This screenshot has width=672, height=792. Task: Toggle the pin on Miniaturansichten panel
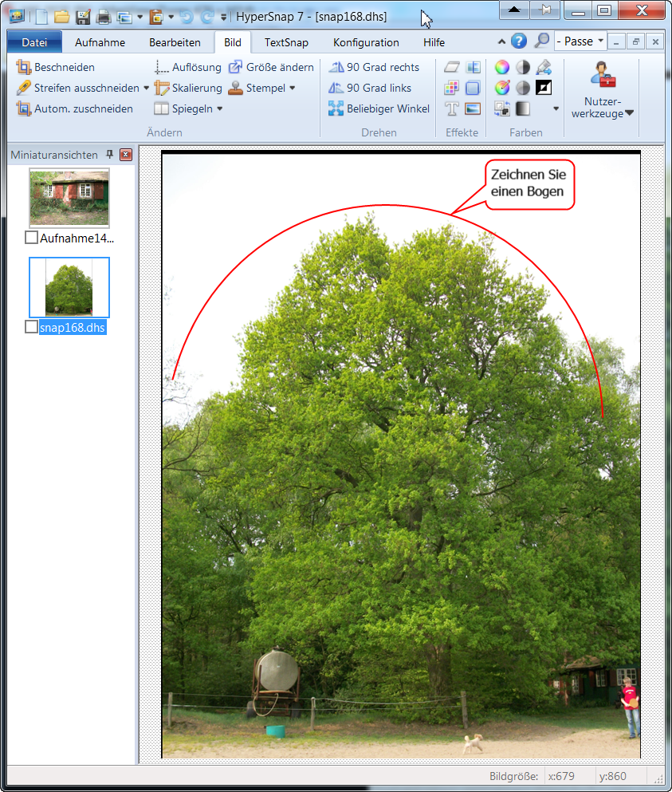coord(109,155)
